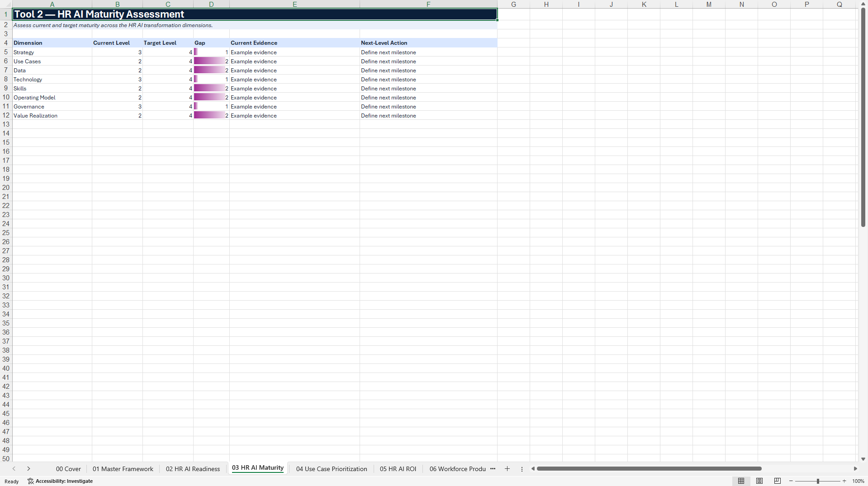Select row 12 header
Viewport: 868px width, 486px height.
tap(6, 115)
